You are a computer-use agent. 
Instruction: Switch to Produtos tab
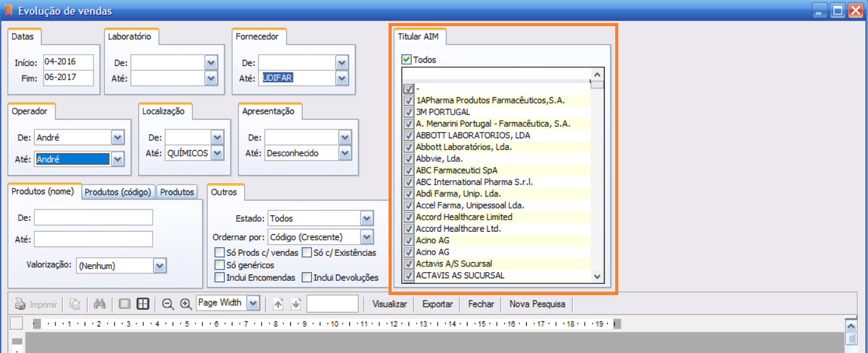click(x=177, y=192)
